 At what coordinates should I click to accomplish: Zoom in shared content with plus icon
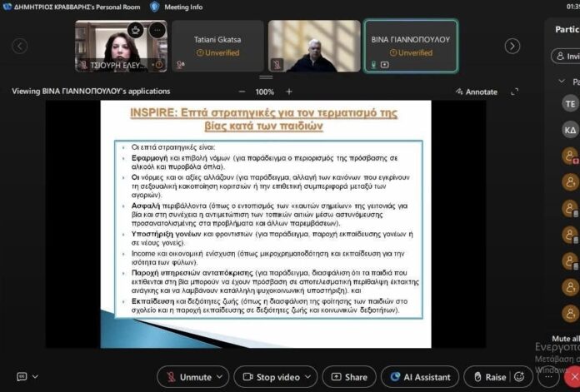(x=289, y=92)
